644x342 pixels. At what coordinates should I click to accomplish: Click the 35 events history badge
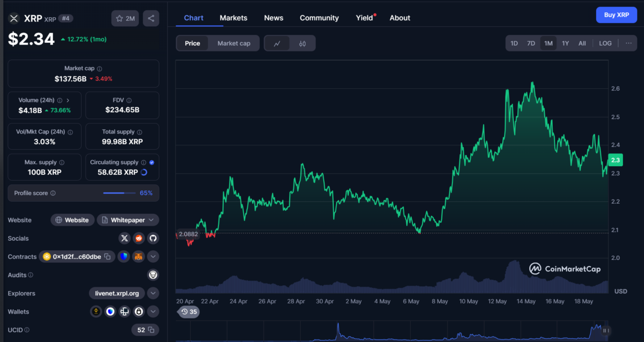(x=189, y=311)
